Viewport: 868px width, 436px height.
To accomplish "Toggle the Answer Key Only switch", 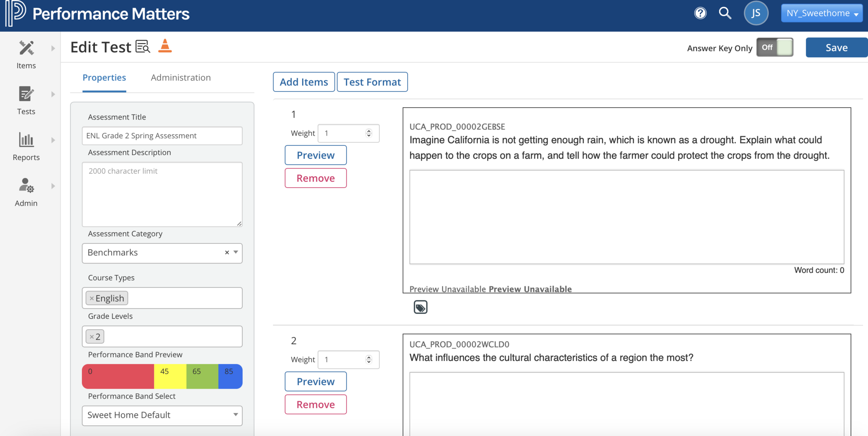I will coord(775,47).
